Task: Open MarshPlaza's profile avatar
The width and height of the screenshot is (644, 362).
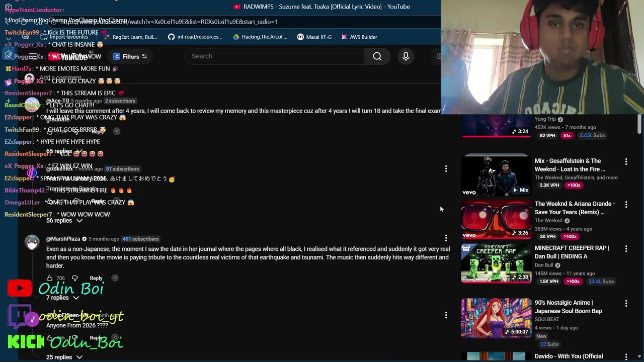Action: pos(32,242)
